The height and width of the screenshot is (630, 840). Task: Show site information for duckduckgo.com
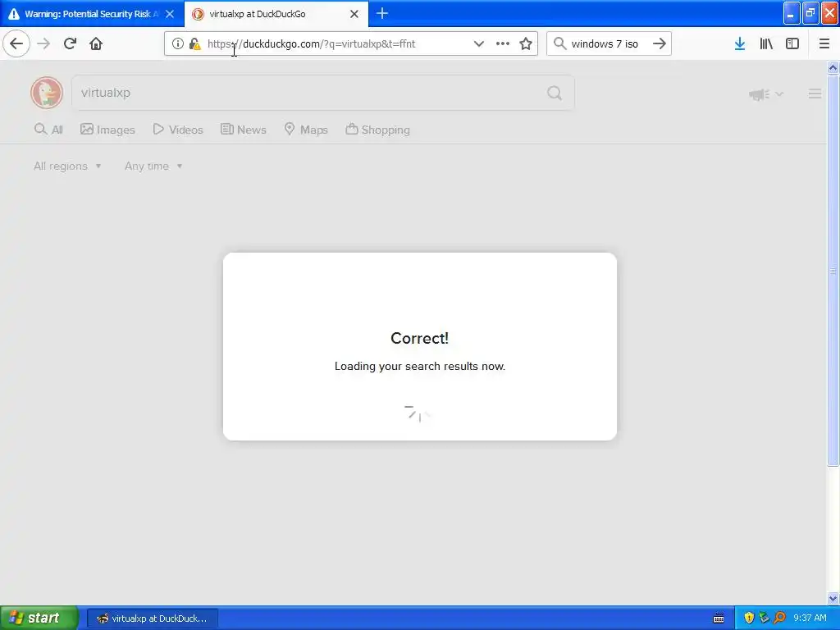178,43
